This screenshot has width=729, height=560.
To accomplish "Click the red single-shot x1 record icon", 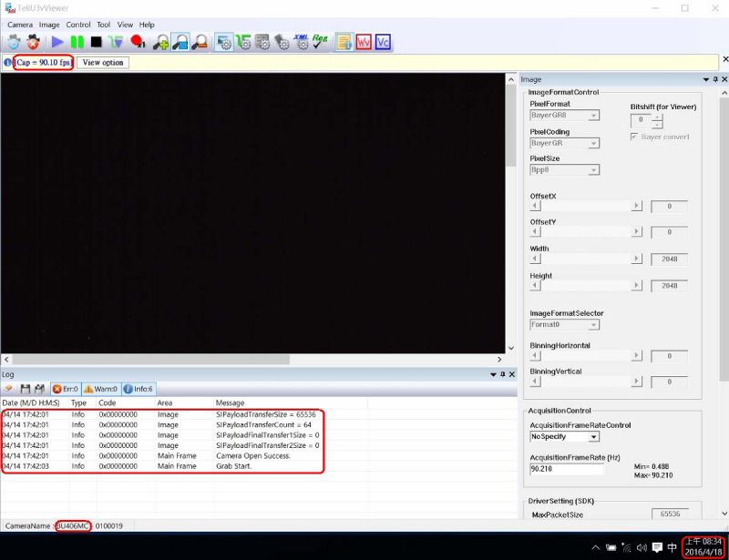I will [x=138, y=42].
